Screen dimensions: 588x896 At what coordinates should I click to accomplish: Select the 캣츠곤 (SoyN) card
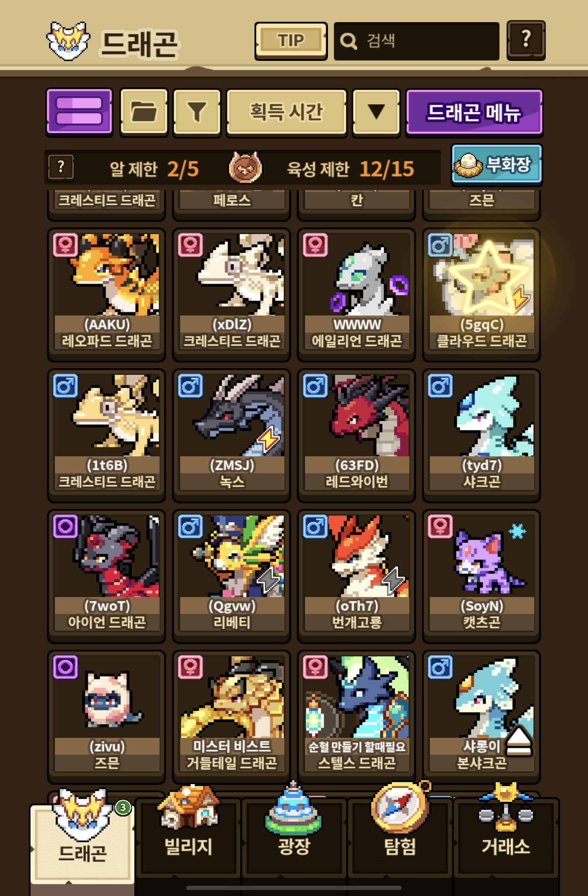point(481,576)
